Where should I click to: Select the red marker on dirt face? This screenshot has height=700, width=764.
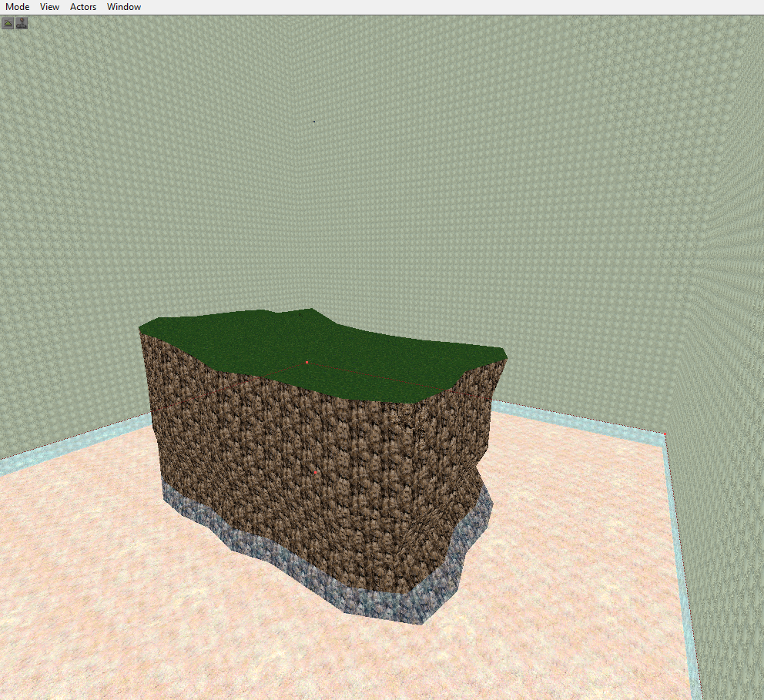pos(316,472)
